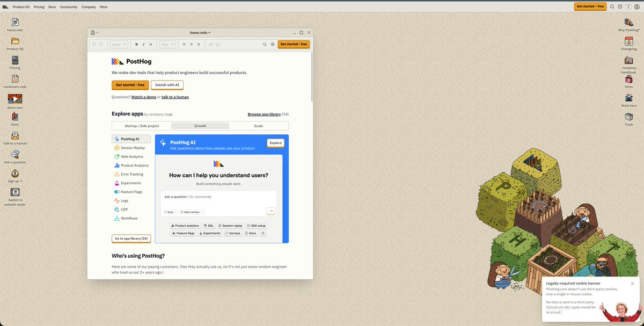
Task: Open the Docs menu item
Action: pyautogui.click(x=52, y=7)
